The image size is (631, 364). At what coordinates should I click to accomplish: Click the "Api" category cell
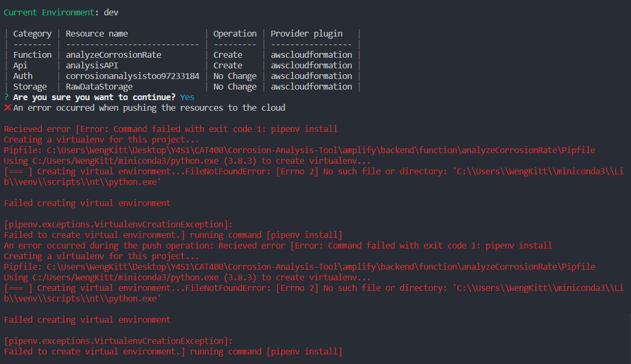coord(20,65)
